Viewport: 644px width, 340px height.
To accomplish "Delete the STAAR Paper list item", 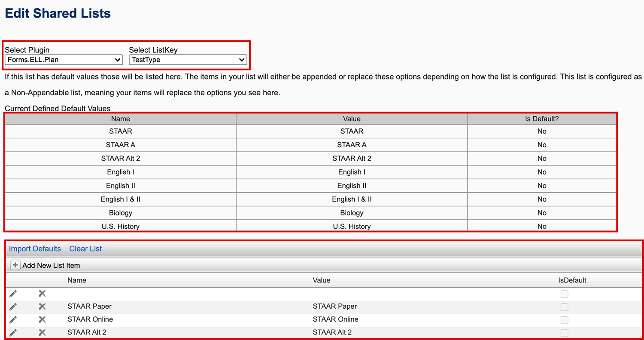I will [42, 307].
